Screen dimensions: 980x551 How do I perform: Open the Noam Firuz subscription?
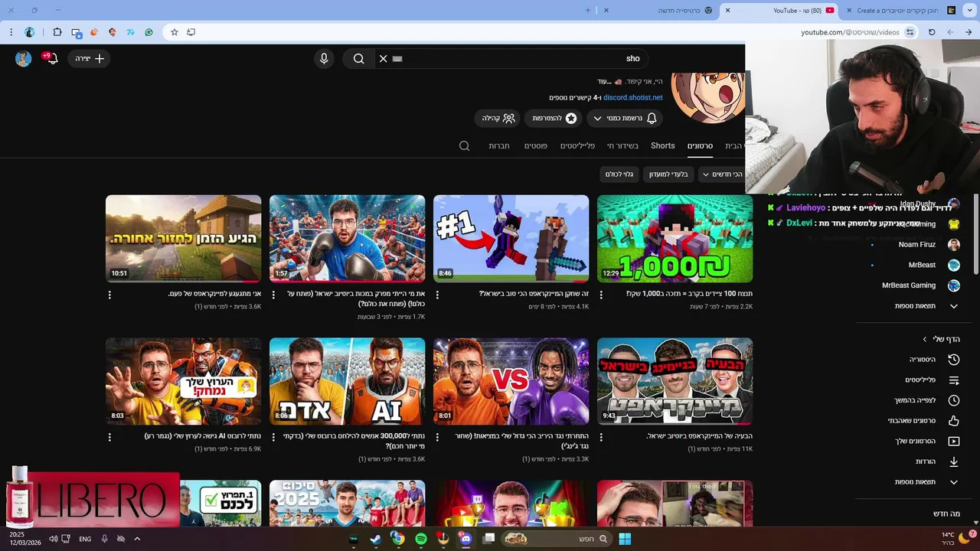(x=929, y=245)
